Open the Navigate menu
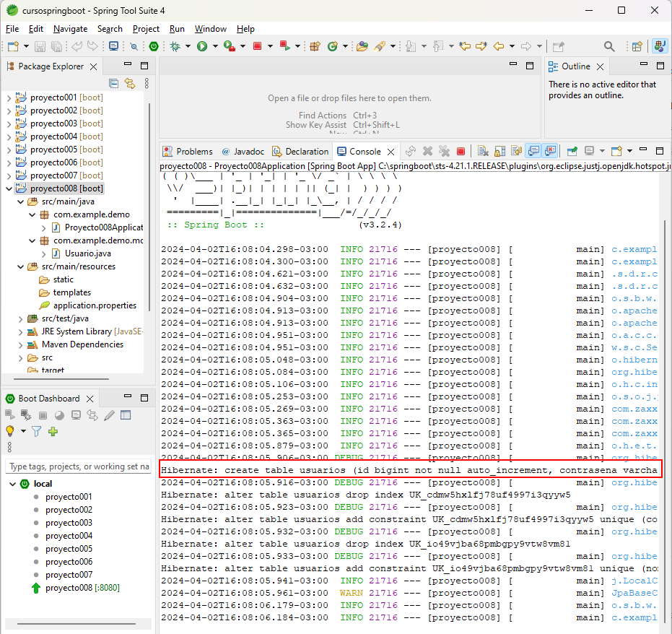 (x=70, y=29)
